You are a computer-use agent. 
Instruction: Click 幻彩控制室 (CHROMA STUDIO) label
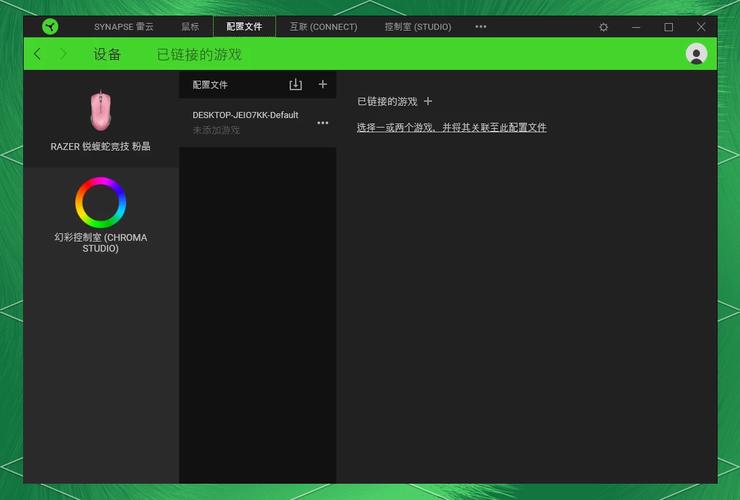tap(101, 243)
